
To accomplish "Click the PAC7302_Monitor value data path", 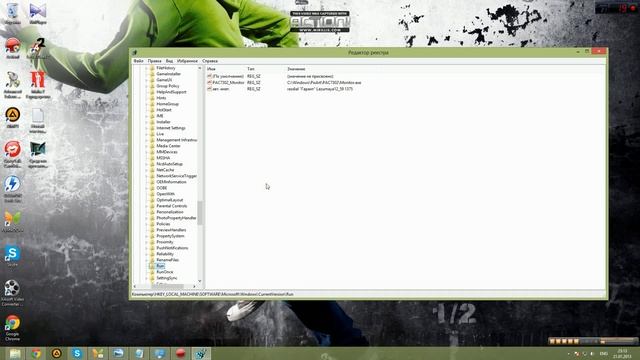I will (x=324, y=82).
